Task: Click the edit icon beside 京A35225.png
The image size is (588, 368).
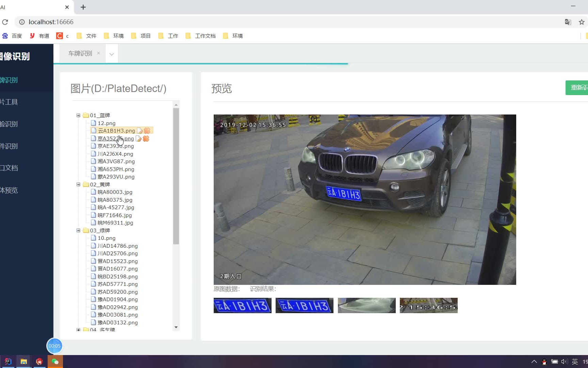Action: coord(138,139)
